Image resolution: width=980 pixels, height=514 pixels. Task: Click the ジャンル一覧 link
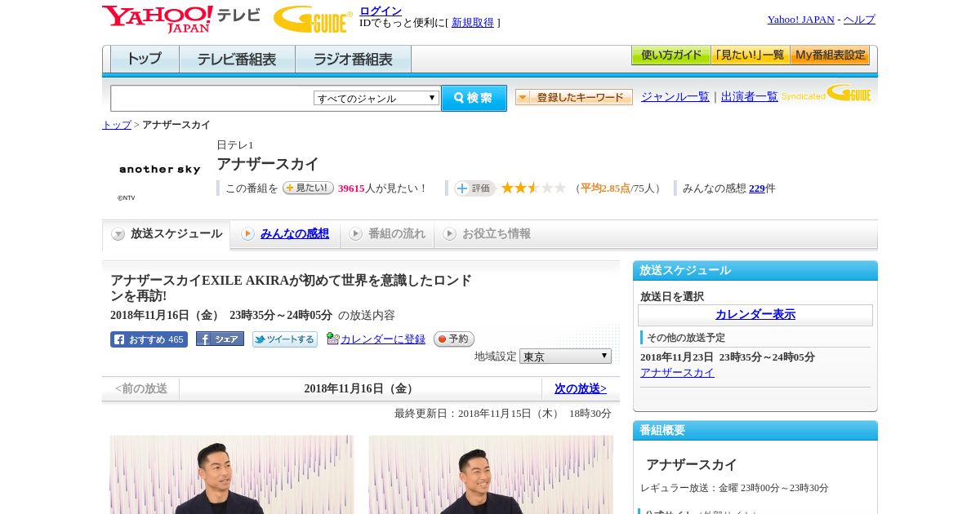coord(675,96)
